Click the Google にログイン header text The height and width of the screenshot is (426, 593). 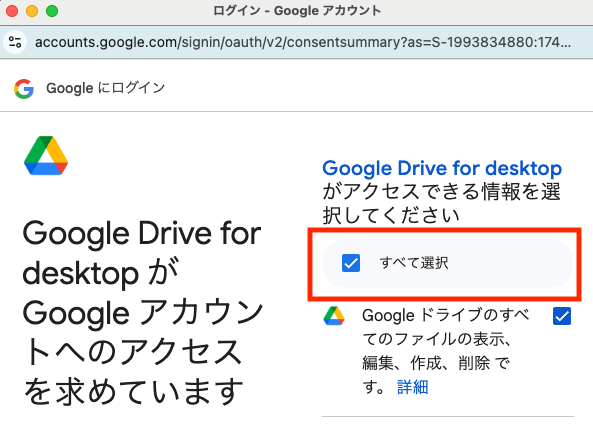pyautogui.click(x=106, y=88)
